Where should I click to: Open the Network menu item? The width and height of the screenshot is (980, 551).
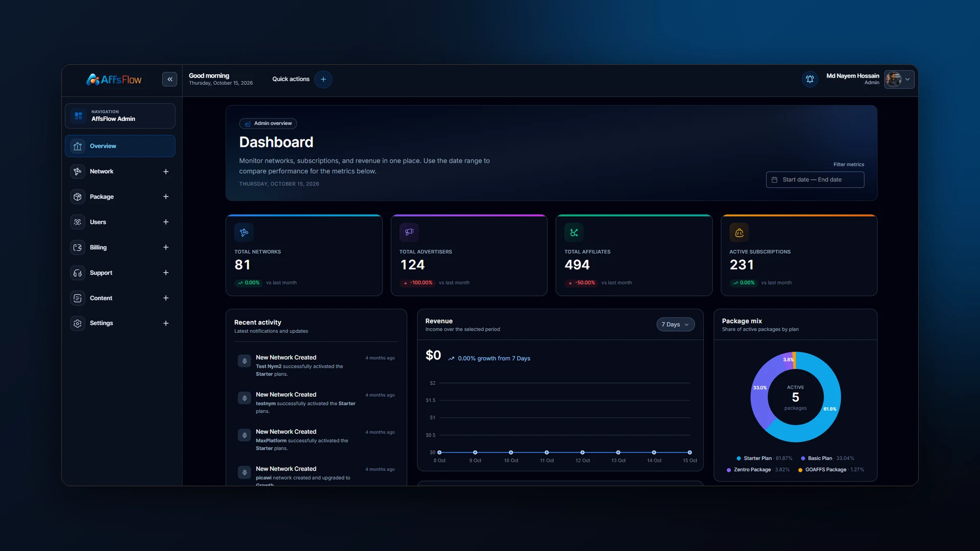pos(120,171)
